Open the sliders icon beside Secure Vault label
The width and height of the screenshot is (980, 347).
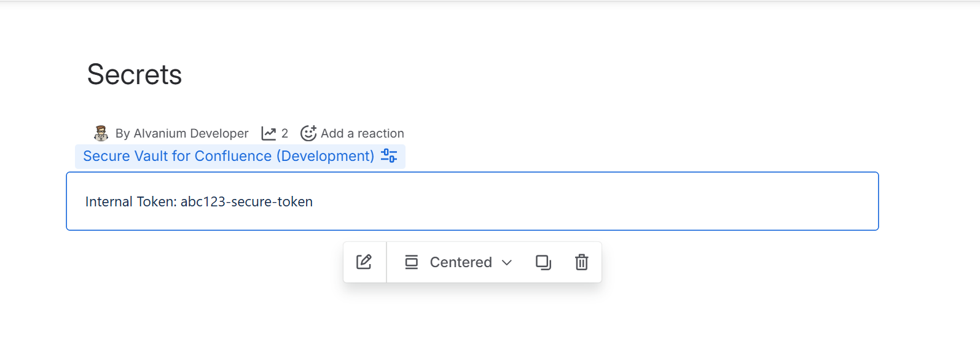click(x=389, y=156)
